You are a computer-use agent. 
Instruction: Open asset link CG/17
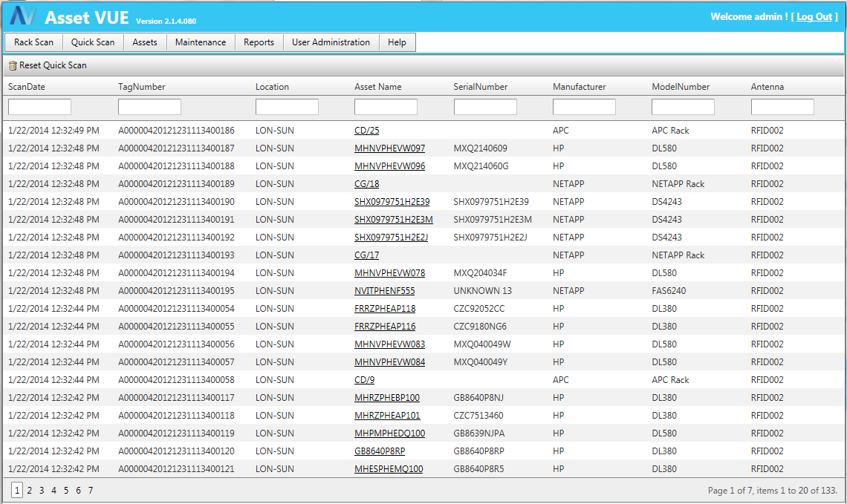point(367,255)
